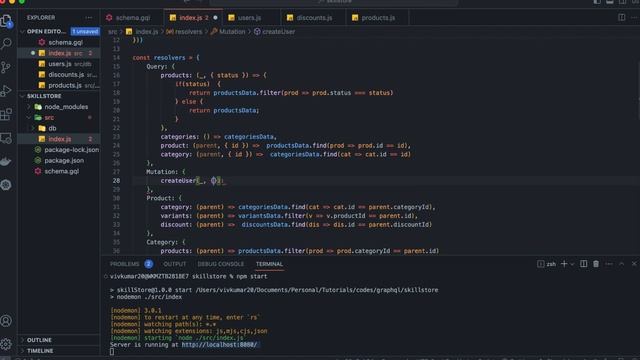
Task: Select index.js in Open Editors list
Action: [x=59, y=53]
